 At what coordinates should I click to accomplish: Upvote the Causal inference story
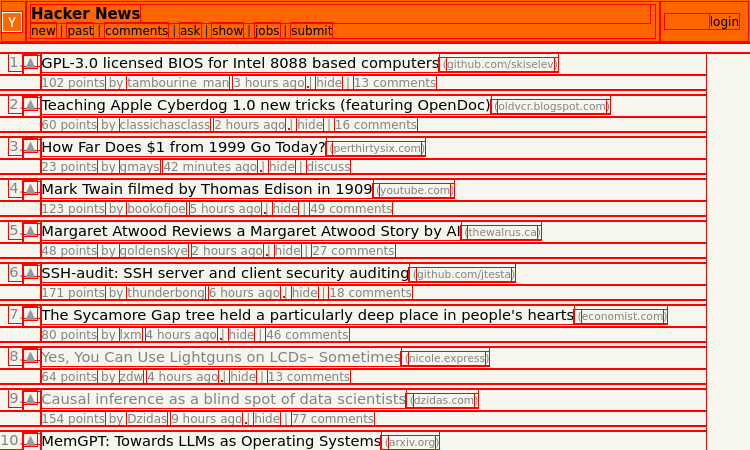point(31,399)
